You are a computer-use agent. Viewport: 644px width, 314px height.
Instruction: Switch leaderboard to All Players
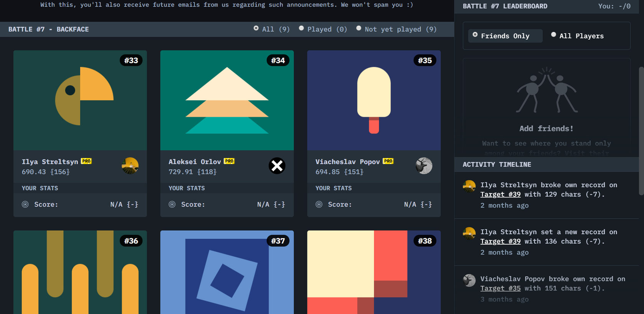click(x=577, y=36)
